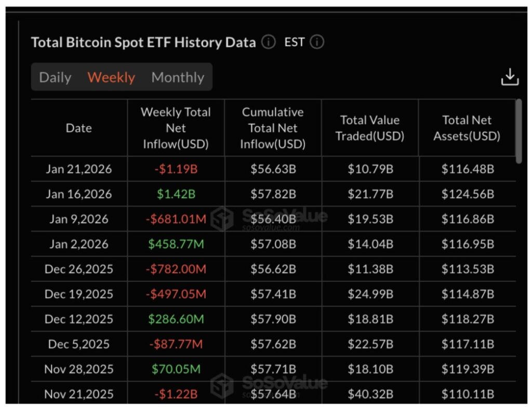
Task: Click the table's vertical scrollbar
Action: pyautogui.click(x=518, y=131)
